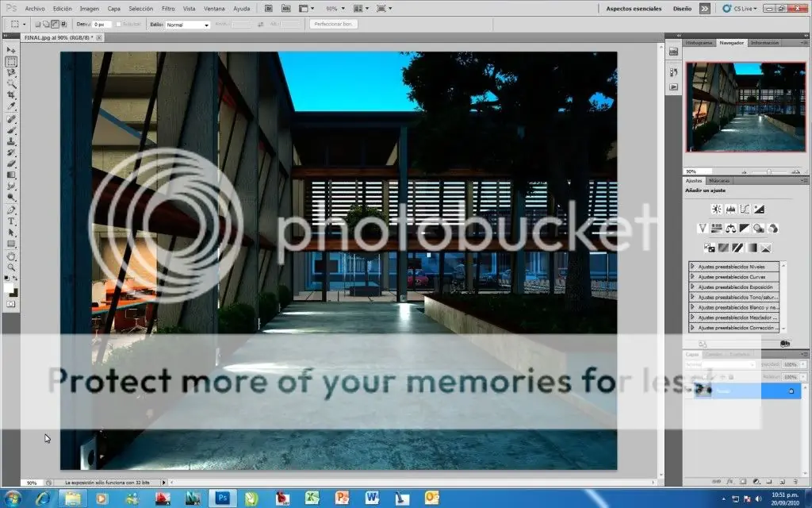Select the Brush tool

11,131
